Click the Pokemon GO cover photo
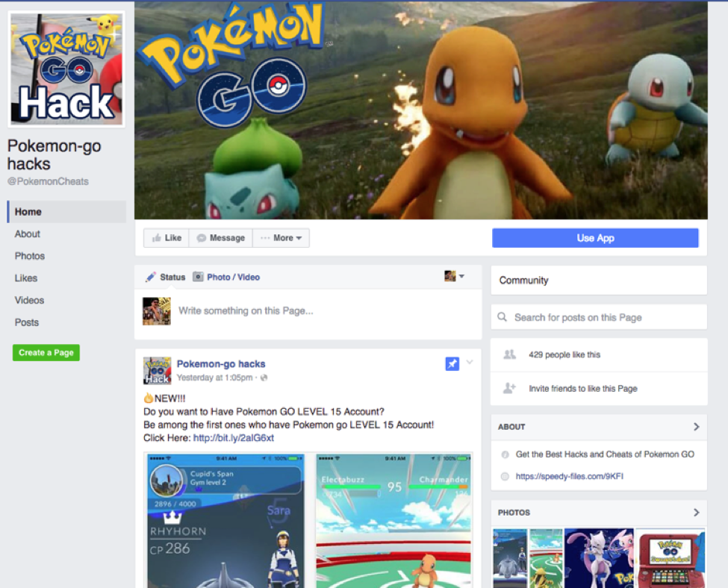Image resolution: width=728 pixels, height=588 pixels. tap(420, 110)
